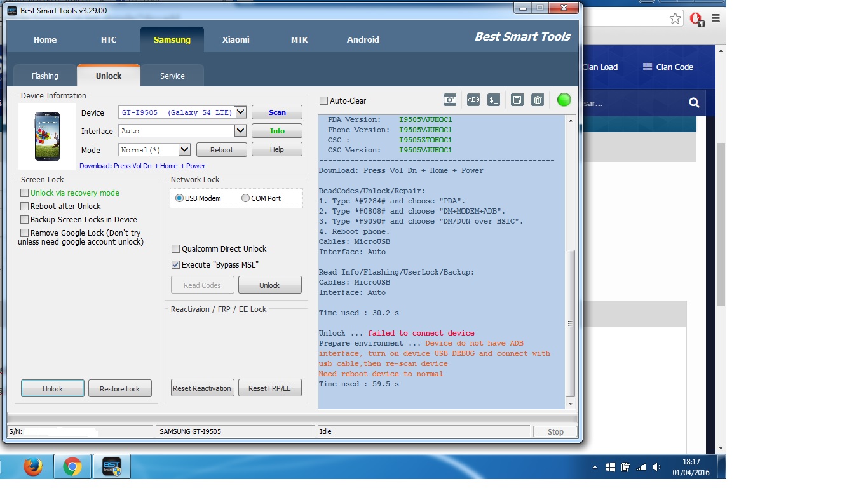Click the log panel scroll-down arrow
Screen dimensions: 868x488
point(570,403)
